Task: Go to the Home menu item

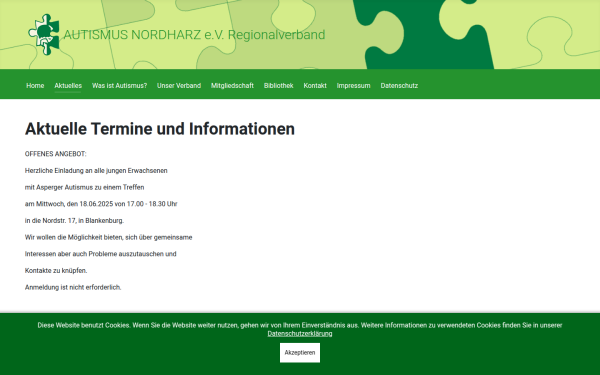Action: tap(35, 86)
